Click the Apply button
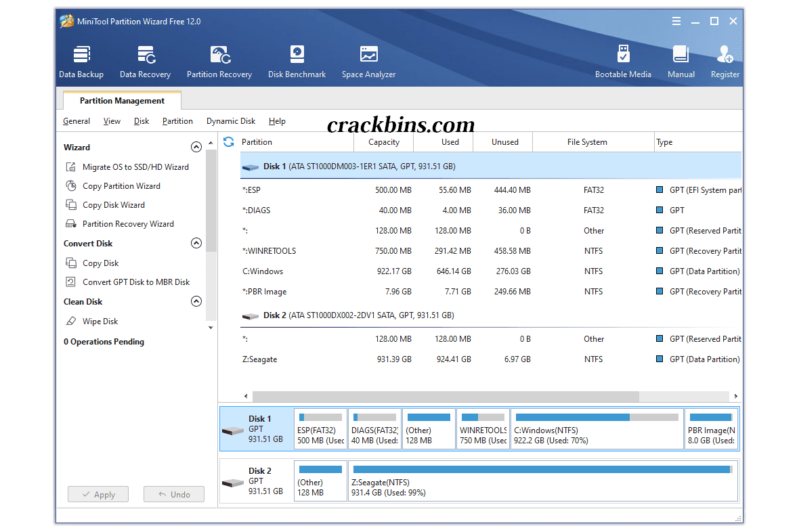 [x=98, y=494]
